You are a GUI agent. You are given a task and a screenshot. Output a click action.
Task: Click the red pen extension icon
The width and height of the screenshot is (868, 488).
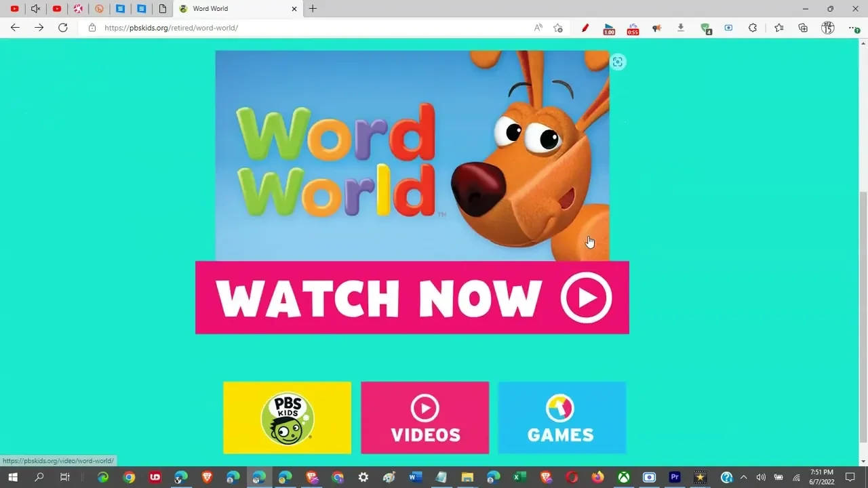(585, 28)
